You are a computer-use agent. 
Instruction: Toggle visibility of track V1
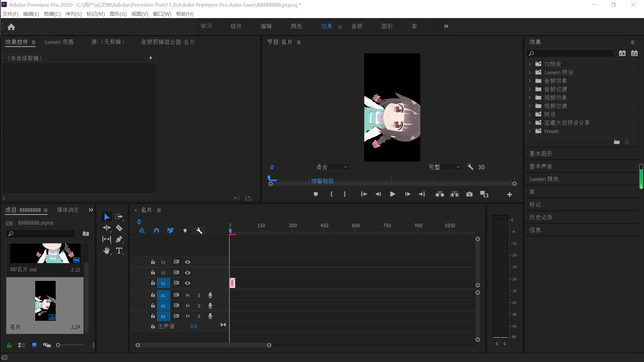coord(188,283)
